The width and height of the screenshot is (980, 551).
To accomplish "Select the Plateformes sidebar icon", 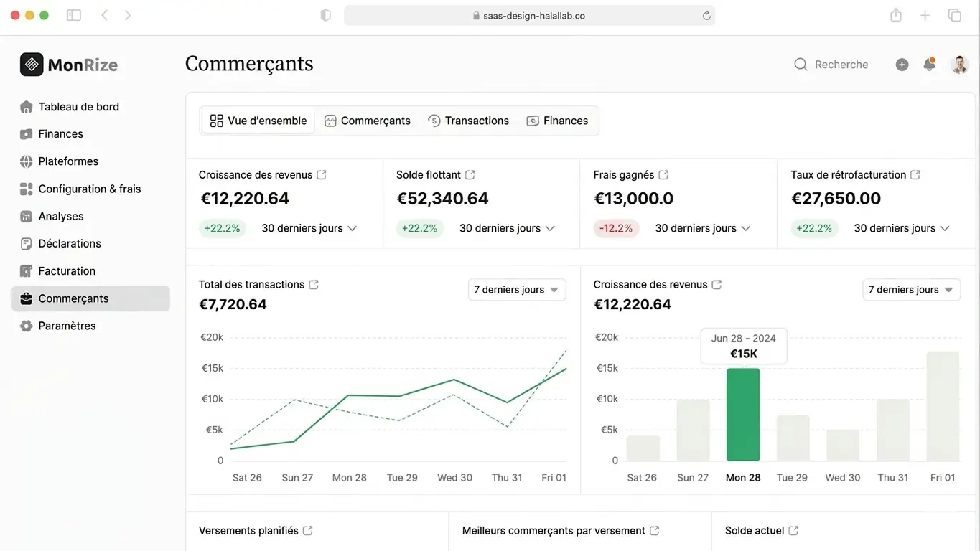I will click(x=24, y=161).
